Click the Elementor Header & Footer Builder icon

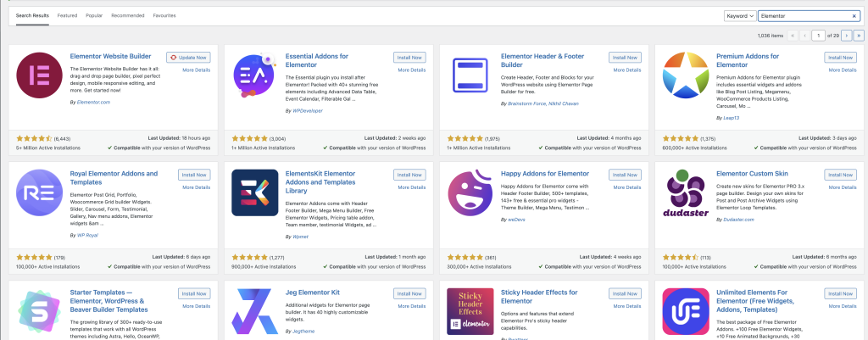[470, 77]
